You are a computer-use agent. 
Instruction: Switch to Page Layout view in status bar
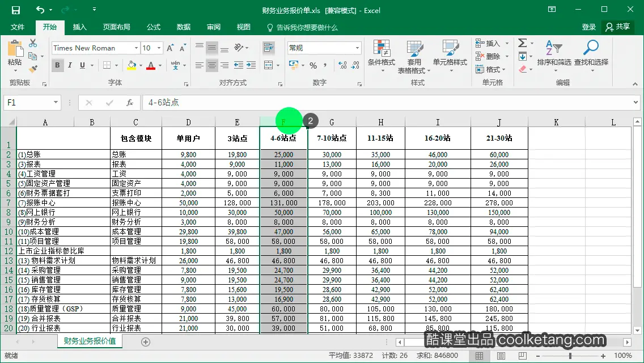coord(501,356)
